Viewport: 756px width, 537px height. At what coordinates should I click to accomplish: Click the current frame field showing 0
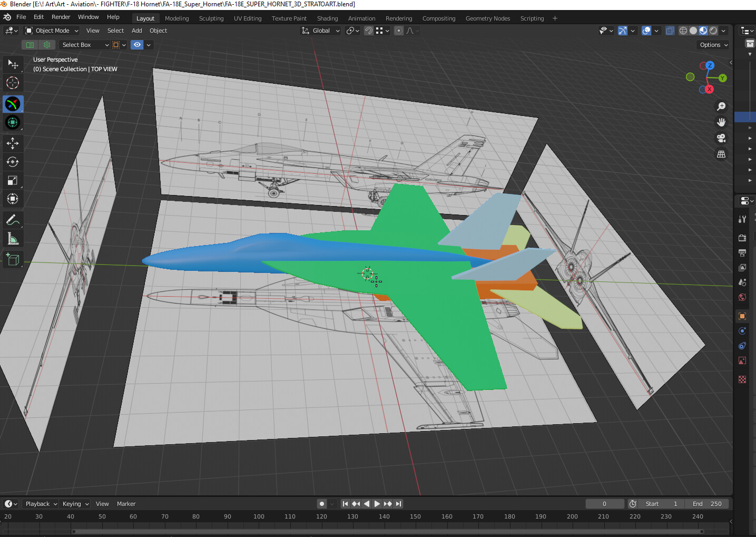point(605,504)
